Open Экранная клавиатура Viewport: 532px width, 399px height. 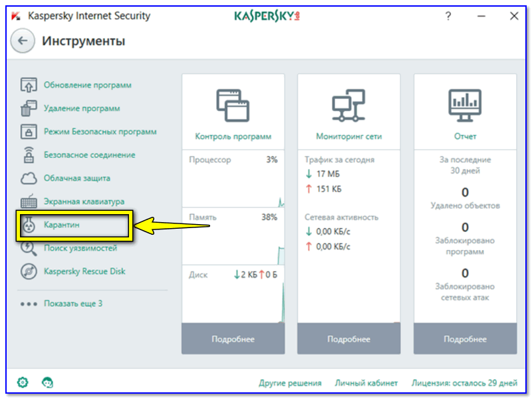point(84,201)
